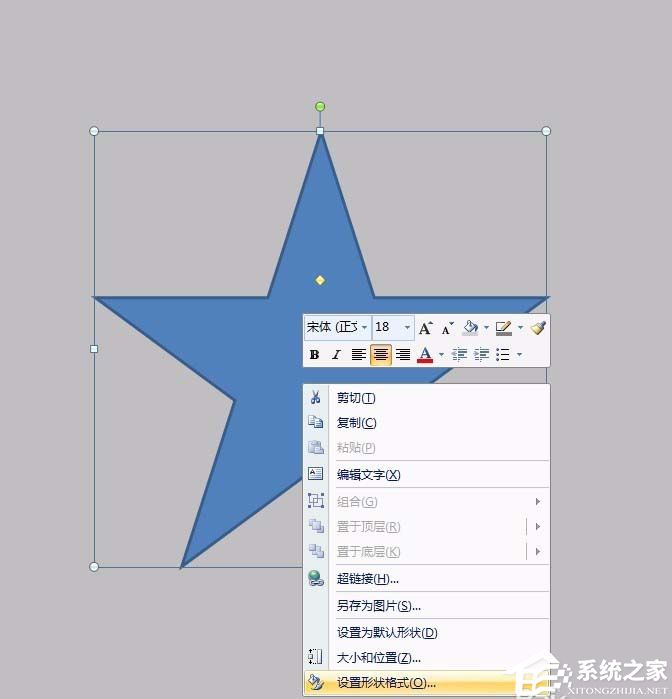Click the top-right corner sizing handle
The image size is (672, 699).
pyautogui.click(x=546, y=131)
